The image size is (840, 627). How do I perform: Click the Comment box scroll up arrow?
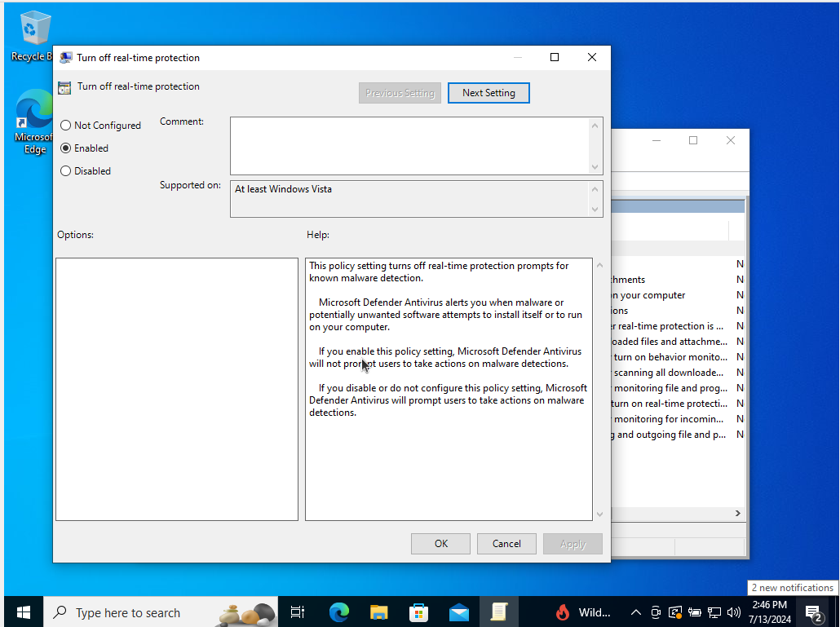point(595,126)
